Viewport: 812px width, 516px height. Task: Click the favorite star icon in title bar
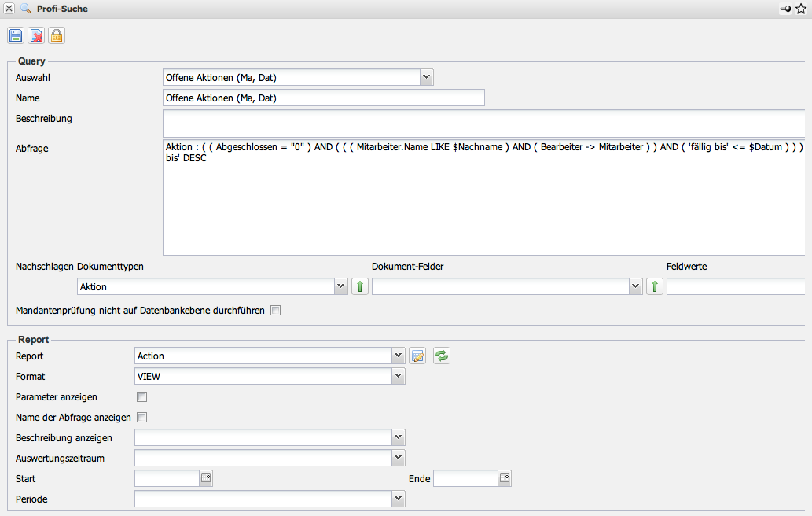click(801, 9)
